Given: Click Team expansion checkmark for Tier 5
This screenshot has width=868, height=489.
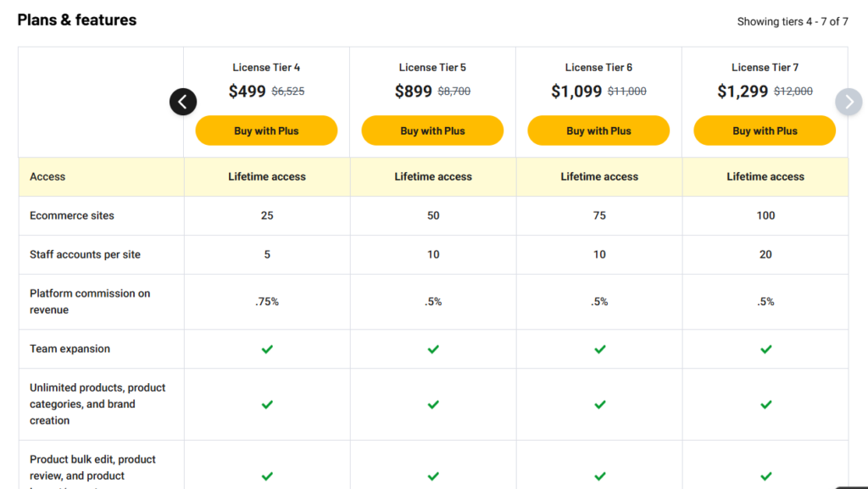Looking at the screenshot, I should click(x=433, y=349).
